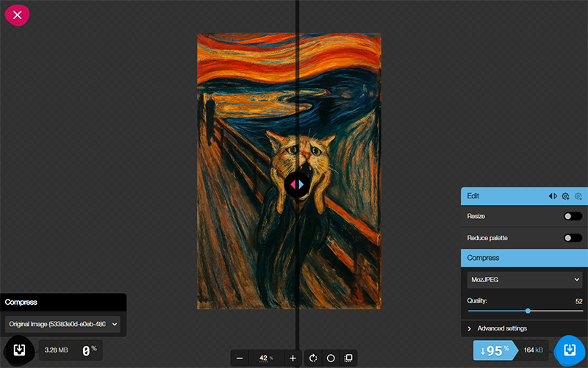Click the zoom percentage field showing 42
The width and height of the screenshot is (588, 368).
(x=266, y=358)
